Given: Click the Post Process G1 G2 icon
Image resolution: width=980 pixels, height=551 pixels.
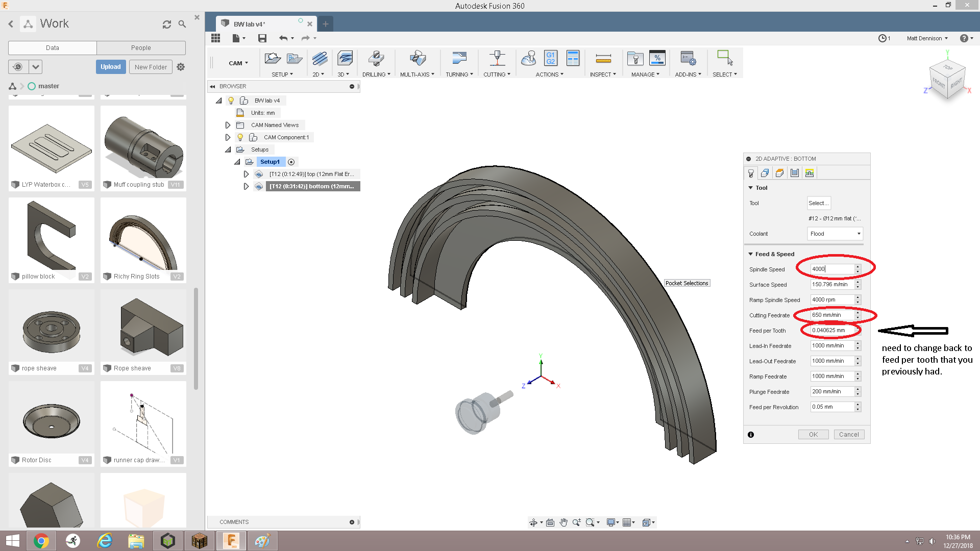Looking at the screenshot, I should [x=551, y=59].
